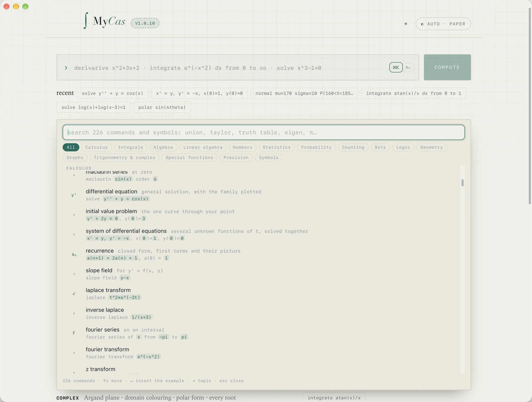The image size is (532, 402).
Task: Click the integrate atan(x)/x chip at bottom
Action: pos(334,398)
